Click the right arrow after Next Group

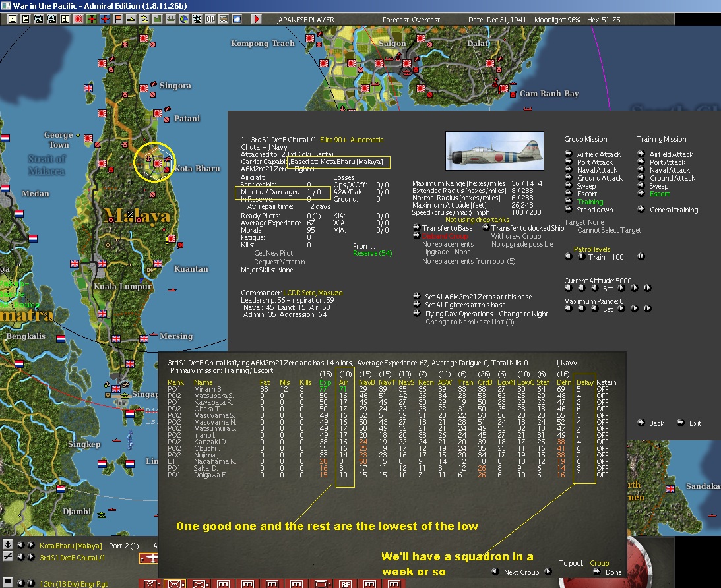pos(548,572)
